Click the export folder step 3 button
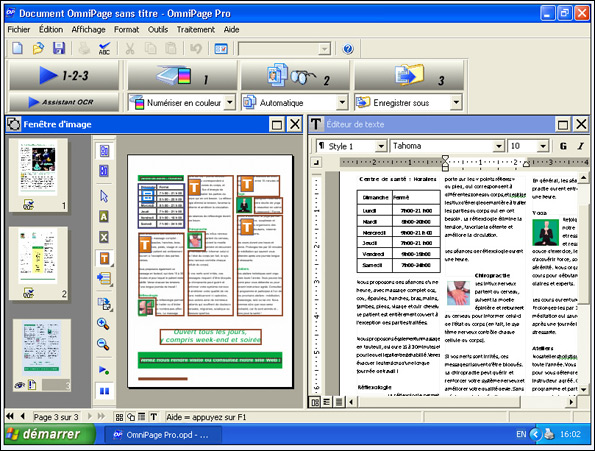This screenshot has height=451, width=595. 409,75
